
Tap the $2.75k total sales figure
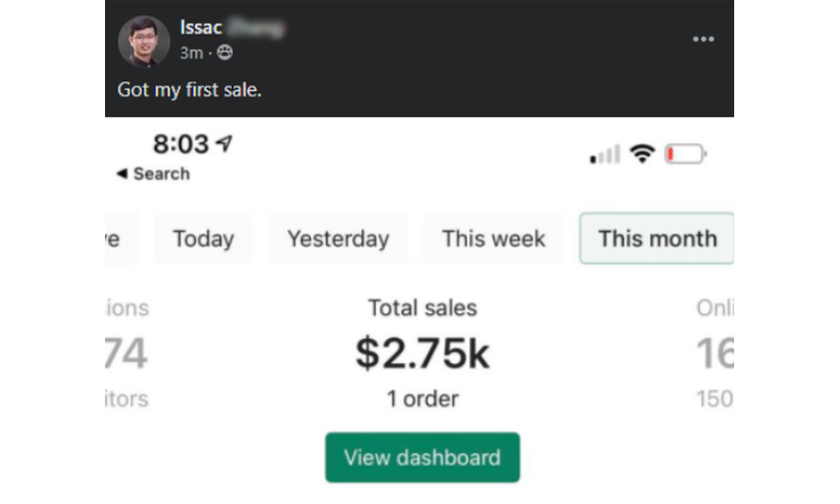pos(422,354)
